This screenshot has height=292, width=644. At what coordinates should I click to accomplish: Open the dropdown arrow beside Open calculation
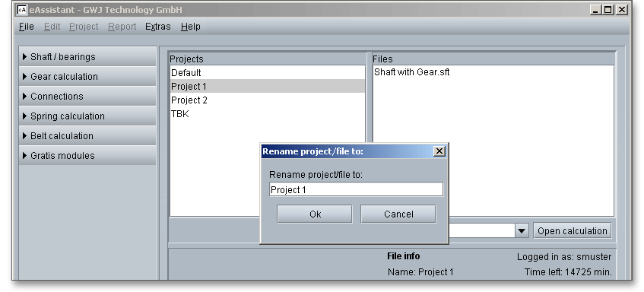tap(522, 231)
